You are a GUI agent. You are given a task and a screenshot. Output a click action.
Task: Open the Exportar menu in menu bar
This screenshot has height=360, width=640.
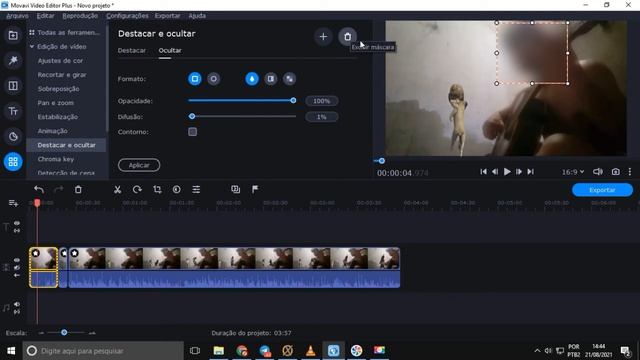167,16
